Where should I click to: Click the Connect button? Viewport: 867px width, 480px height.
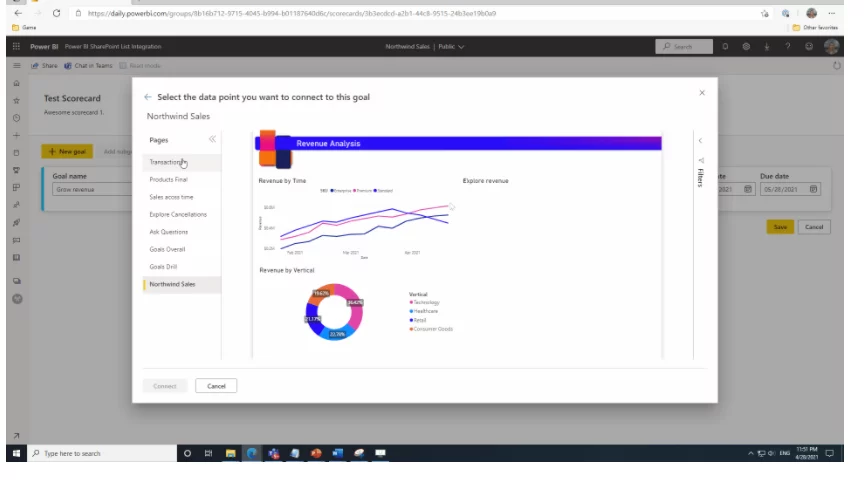point(165,386)
